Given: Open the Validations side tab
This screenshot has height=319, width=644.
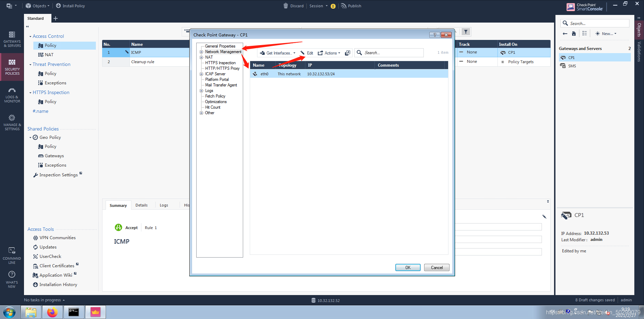Looking at the screenshot, I should tap(639, 52).
